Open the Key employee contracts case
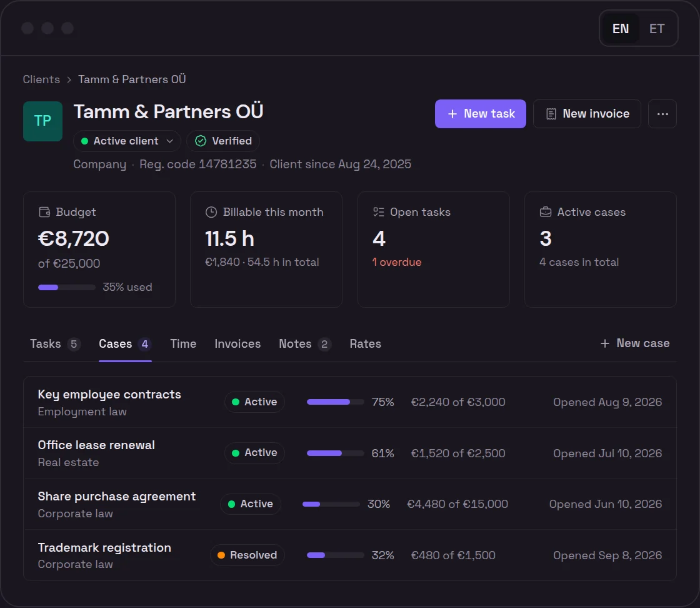 coord(350,402)
